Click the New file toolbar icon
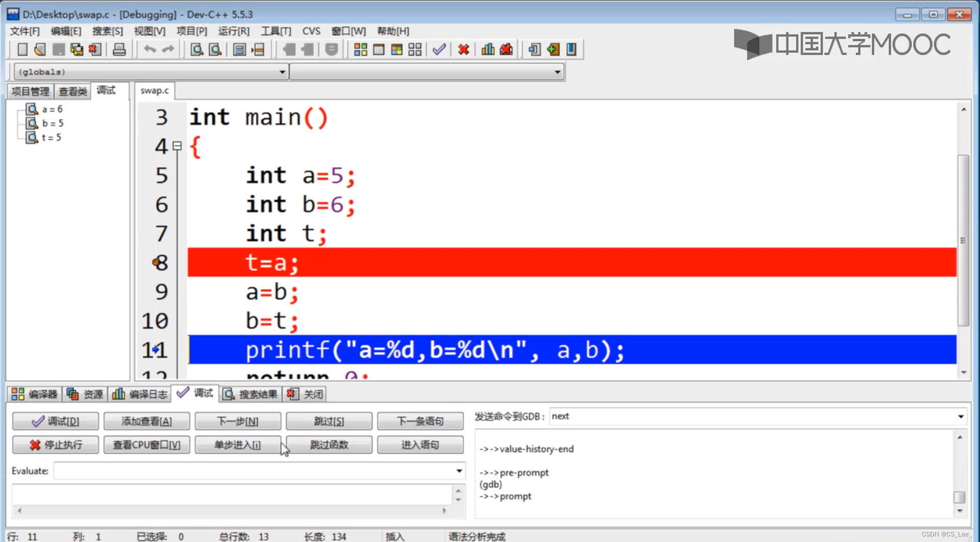 (22, 50)
